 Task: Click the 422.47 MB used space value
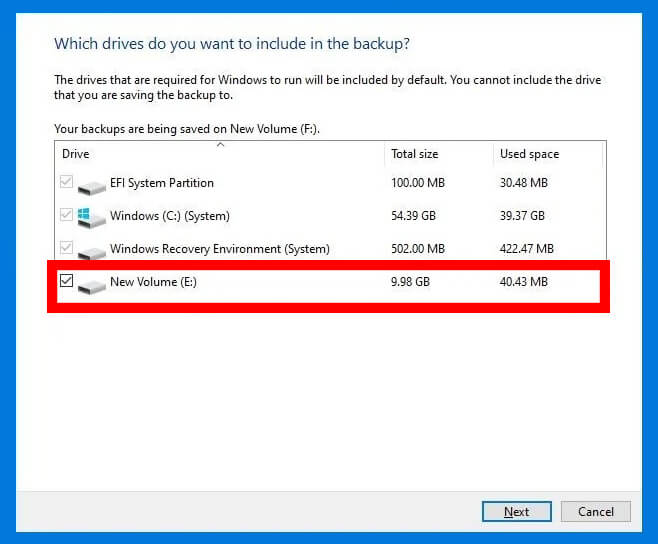point(527,249)
